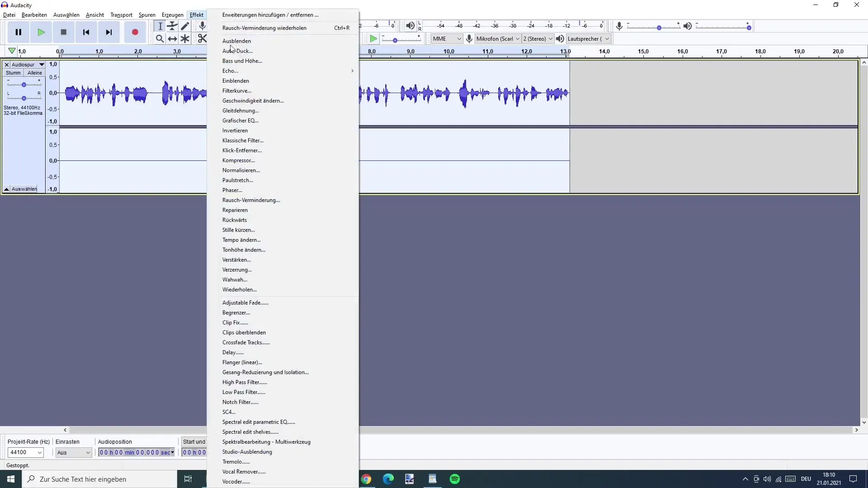Open the 2 (Stereo) channels dropdown

click(x=538, y=39)
